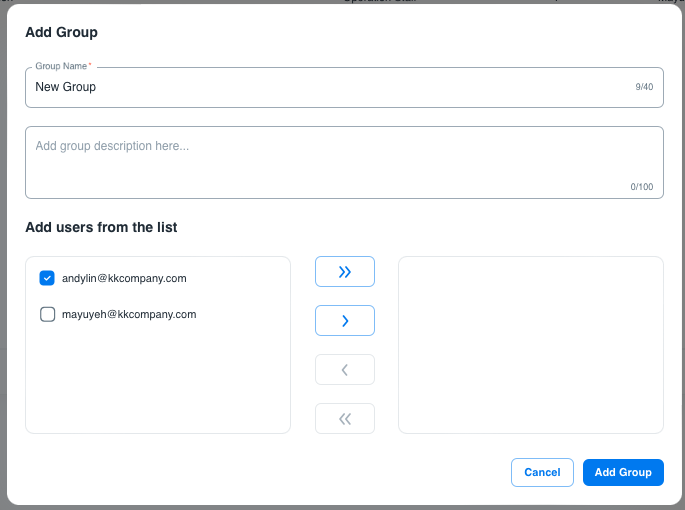Select the mayuyeh@kkcompany.com email label
The width and height of the screenshot is (685, 510).
[x=129, y=314]
